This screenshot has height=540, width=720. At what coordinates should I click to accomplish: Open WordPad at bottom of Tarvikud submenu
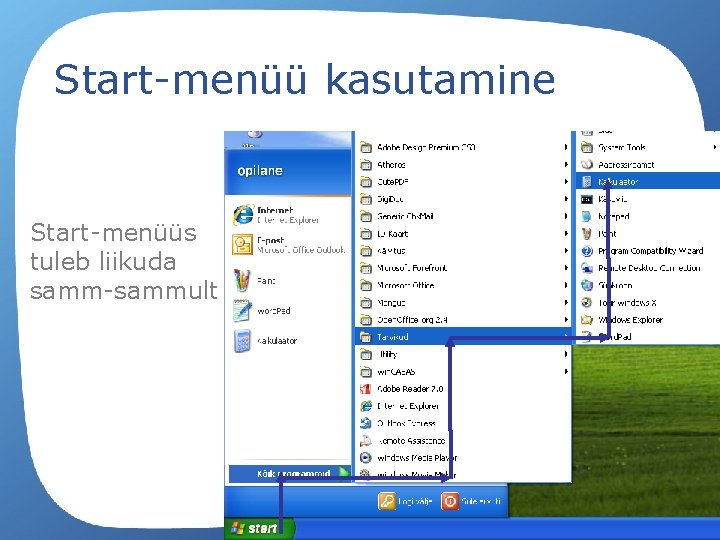coord(648,337)
